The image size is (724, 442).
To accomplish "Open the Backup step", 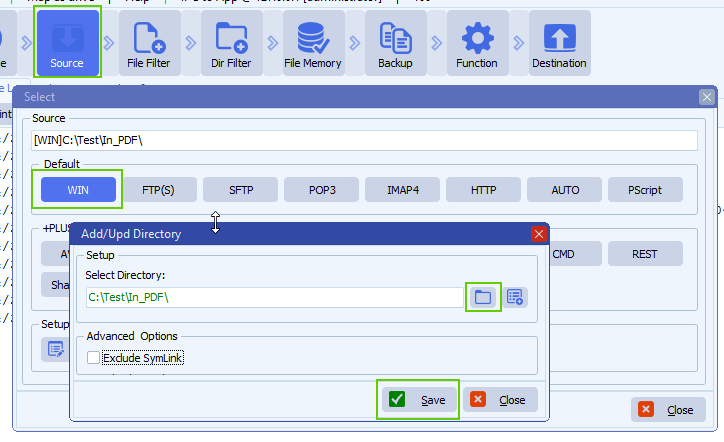I will pos(395,43).
